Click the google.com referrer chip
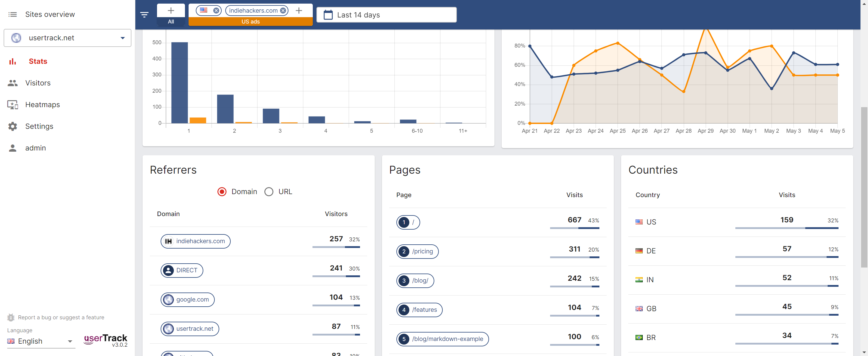868x356 pixels. coord(188,300)
